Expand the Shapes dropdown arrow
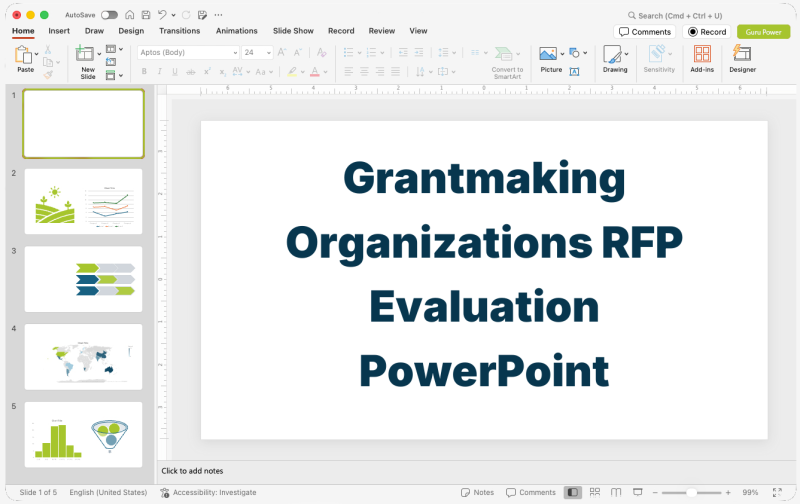 pyautogui.click(x=585, y=53)
